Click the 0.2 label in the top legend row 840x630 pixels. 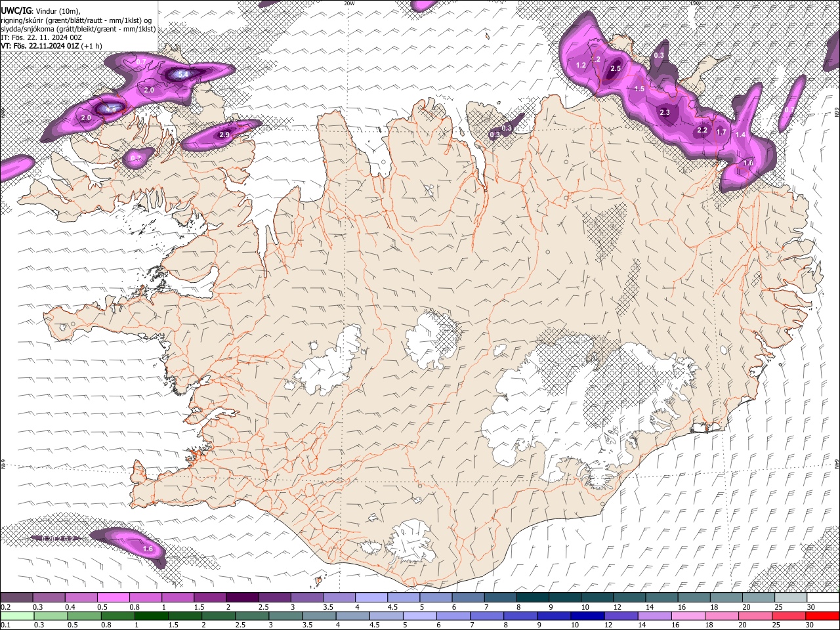5,607
